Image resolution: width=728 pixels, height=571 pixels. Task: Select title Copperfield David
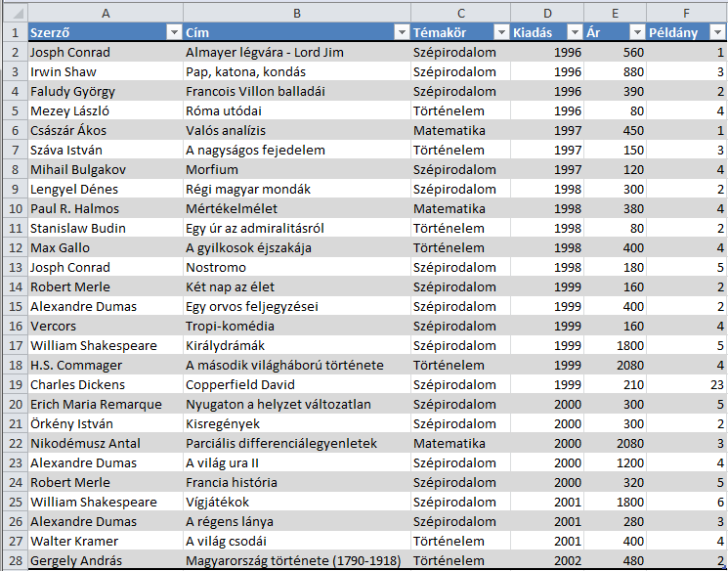(297, 384)
